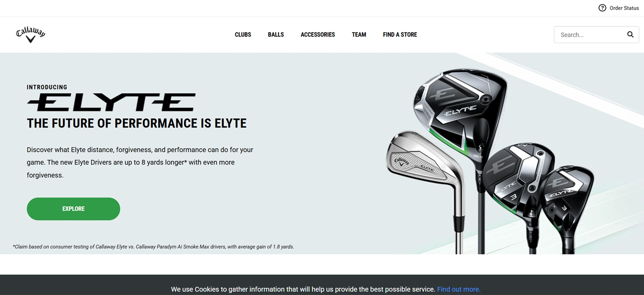Click the green Explore button

pyautogui.click(x=73, y=209)
